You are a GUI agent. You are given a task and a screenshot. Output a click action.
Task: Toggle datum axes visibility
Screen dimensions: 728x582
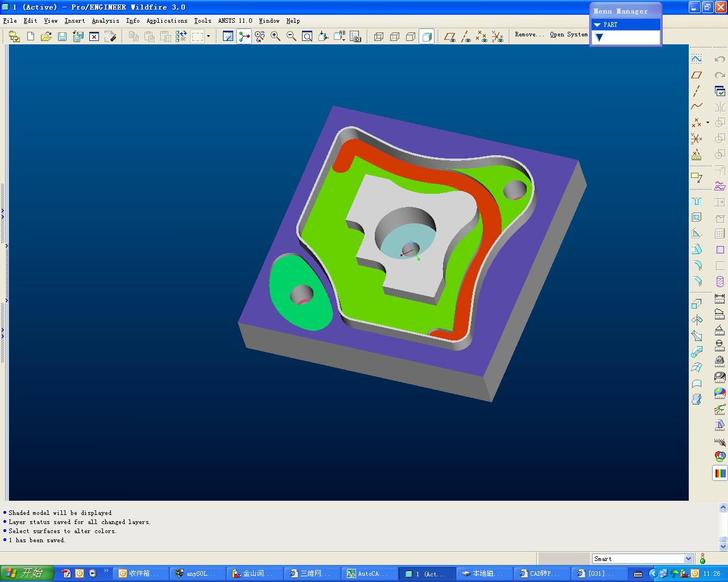pyautogui.click(x=466, y=36)
